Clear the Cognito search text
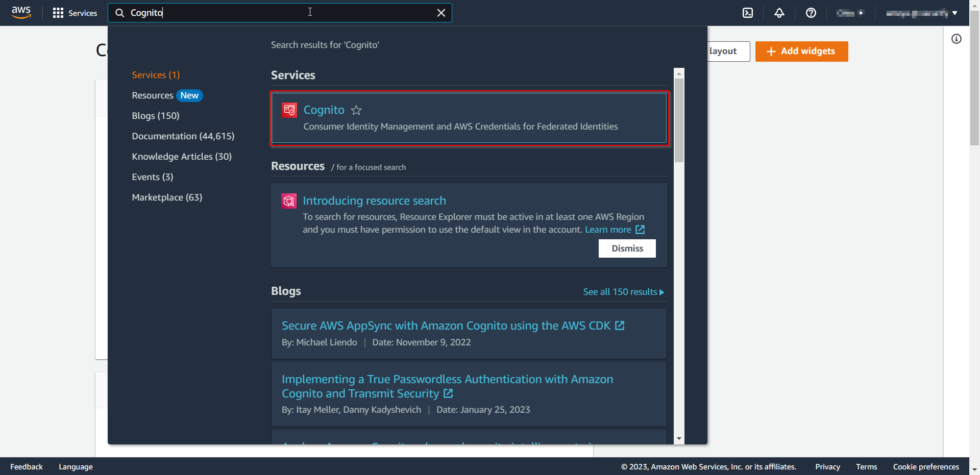Viewport: 980px width, 475px height. point(441,13)
